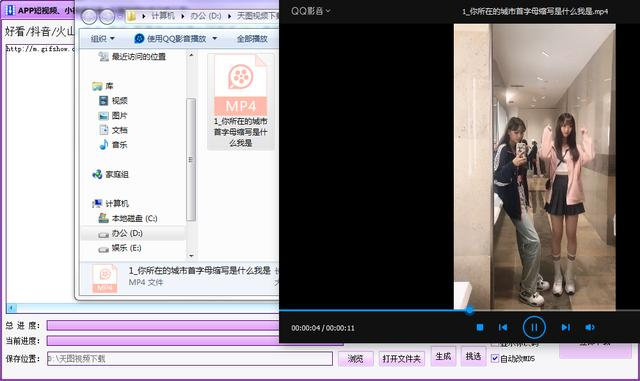Select 库 in navigation pane
Image resolution: width=640 pixels, height=381 pixels.
[x=103, y=86]
